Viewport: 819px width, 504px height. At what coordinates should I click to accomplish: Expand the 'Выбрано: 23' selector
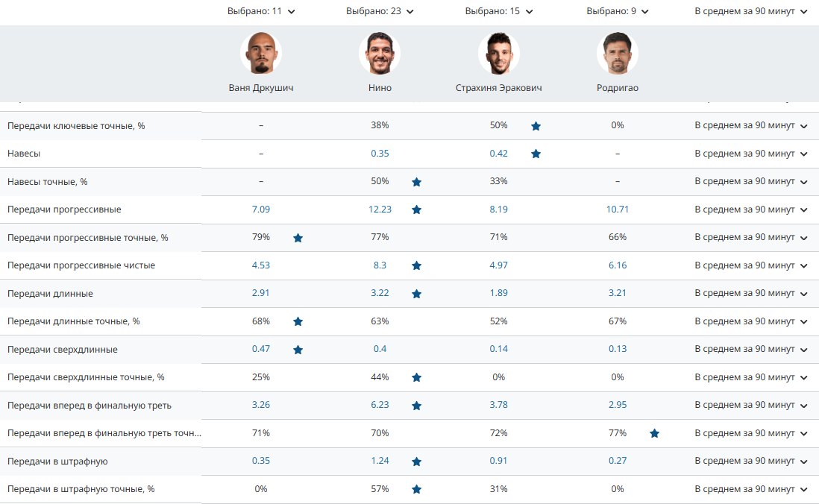point(380,11)
